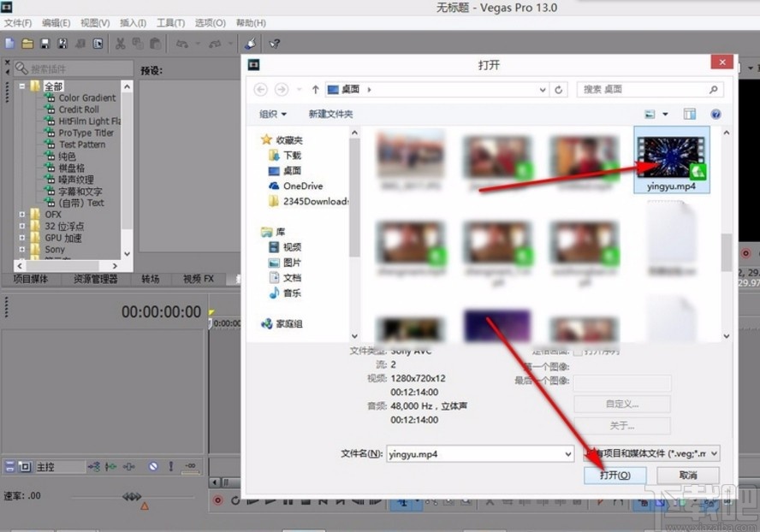Image resolution: width=760 pixels, height=532 pixels.
Task: Click the 文件名 input field
Action: (480, 454)
